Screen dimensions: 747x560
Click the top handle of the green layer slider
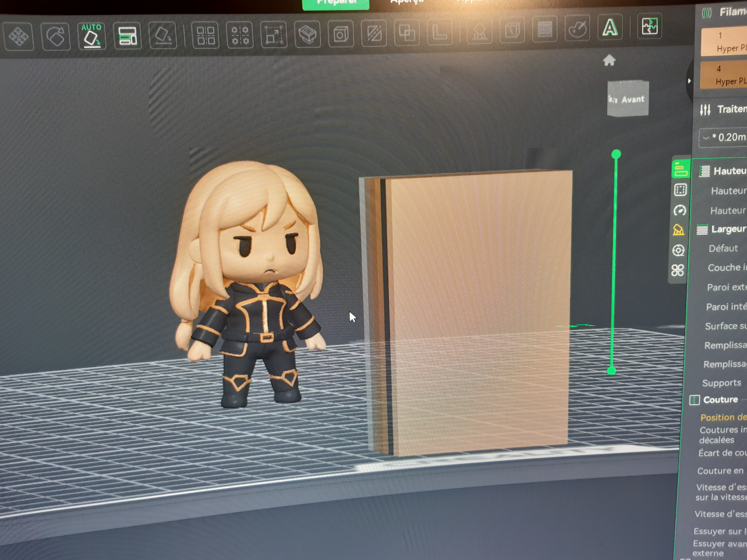pos(616,154)
